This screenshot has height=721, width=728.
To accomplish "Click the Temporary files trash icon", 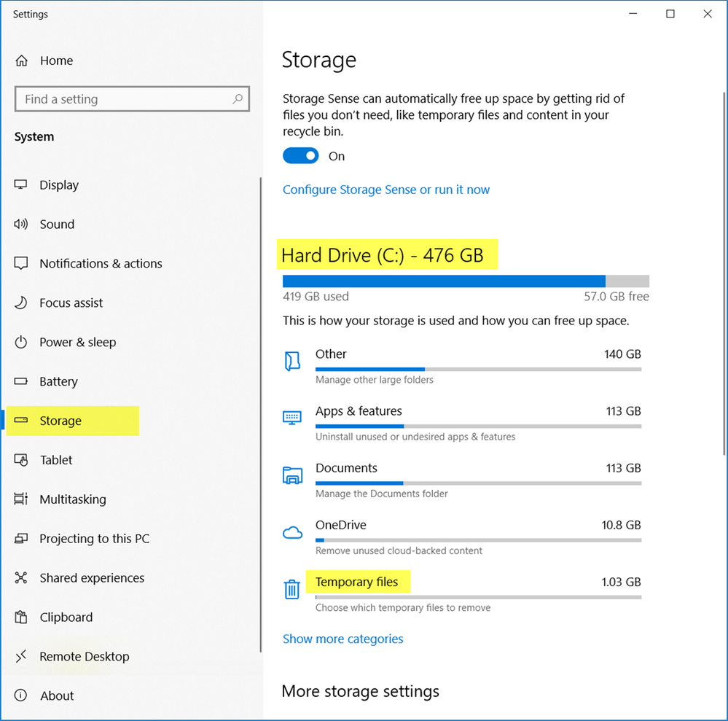I will tap(292, 589).
